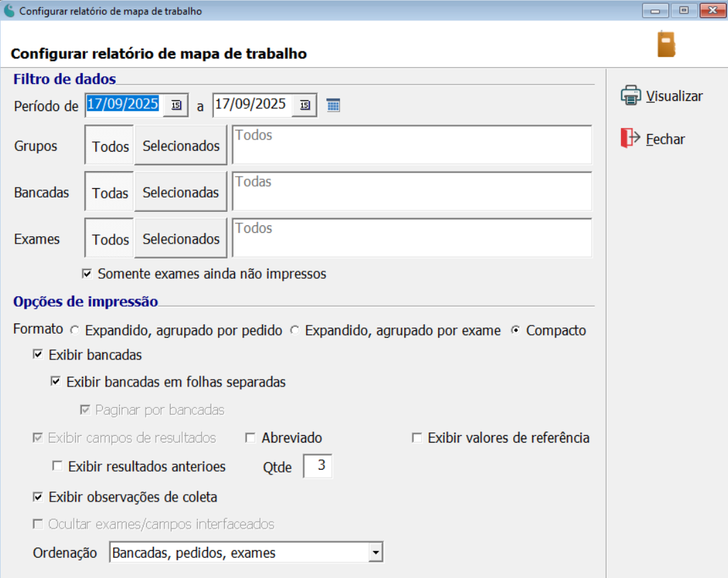Select Expandido, agrupado por pedido format
Image resolution: width=728 pixels, height=578 pixels.
74,330
